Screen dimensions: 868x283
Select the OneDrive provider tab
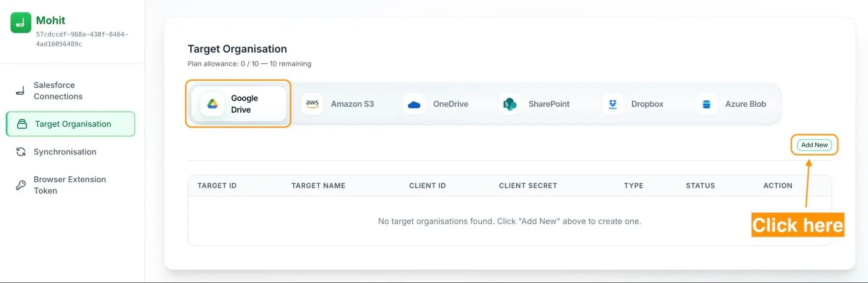click(x=436, y=104)
